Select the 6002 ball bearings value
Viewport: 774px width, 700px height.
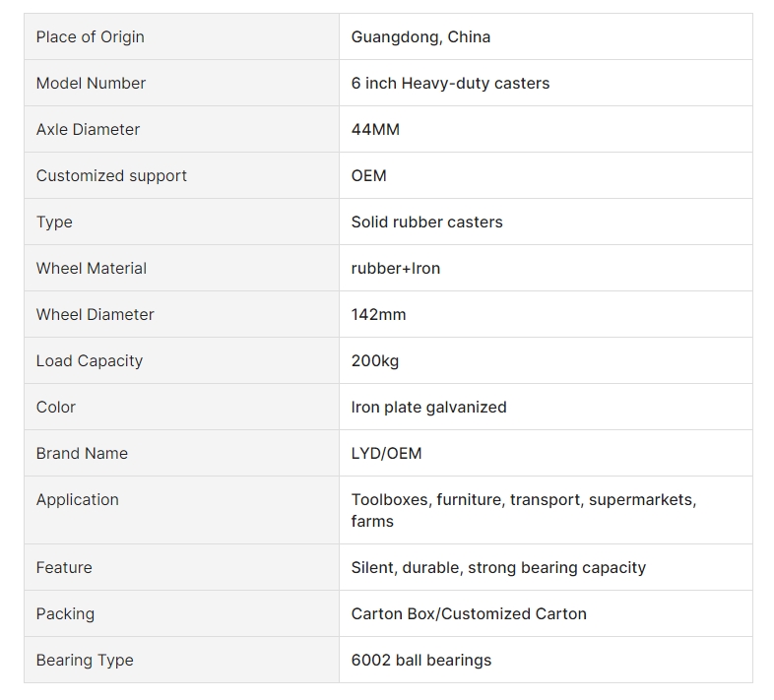coord(421,660)
